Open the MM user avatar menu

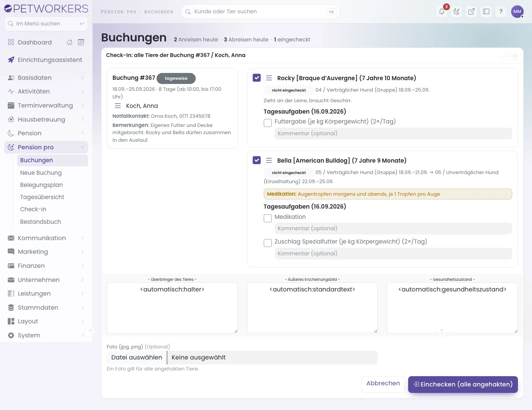click(518, 11)
